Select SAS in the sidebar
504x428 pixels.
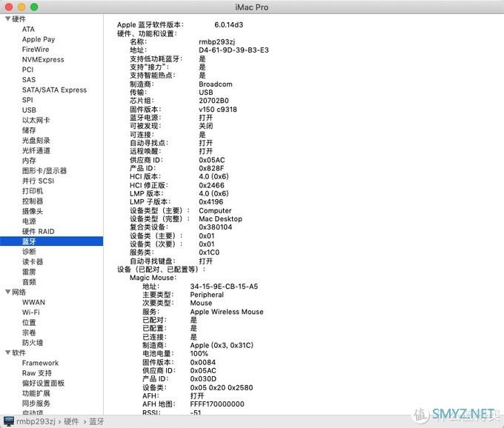coord(29,80)
